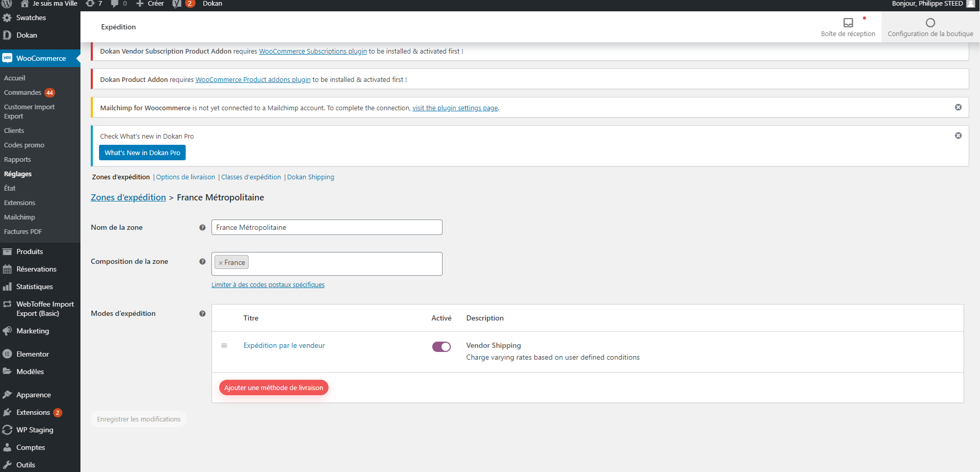Screen dimensions: 980x472
Task: Click help icon beside Modes d'expédition
Action: point(202,314)
